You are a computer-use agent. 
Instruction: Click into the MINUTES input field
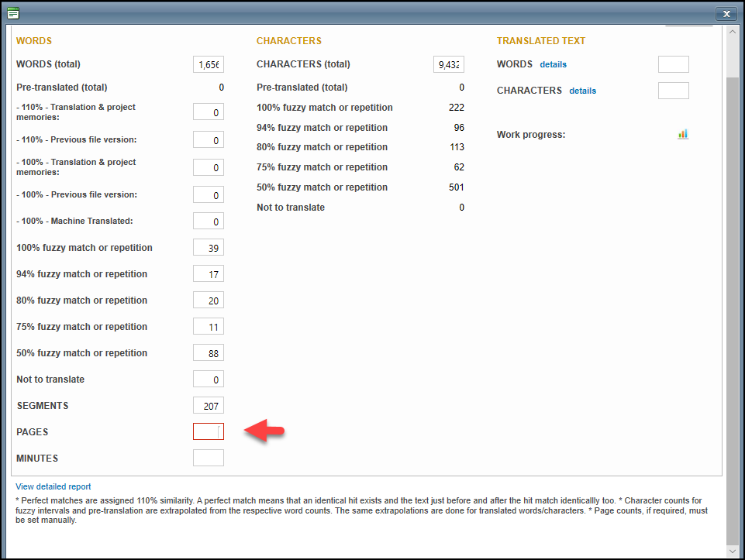point(209,459)
